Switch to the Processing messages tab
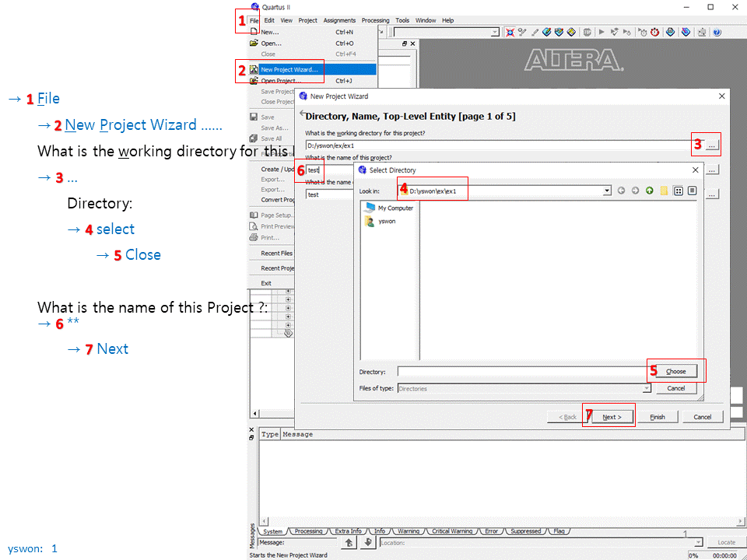The image size is (747, 560). tap(309, 531)
